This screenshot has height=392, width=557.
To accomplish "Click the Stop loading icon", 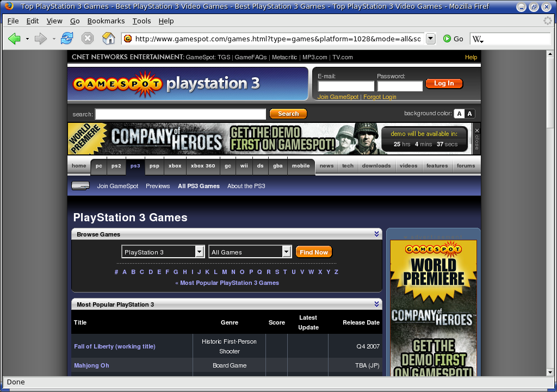I will point(88,39).
